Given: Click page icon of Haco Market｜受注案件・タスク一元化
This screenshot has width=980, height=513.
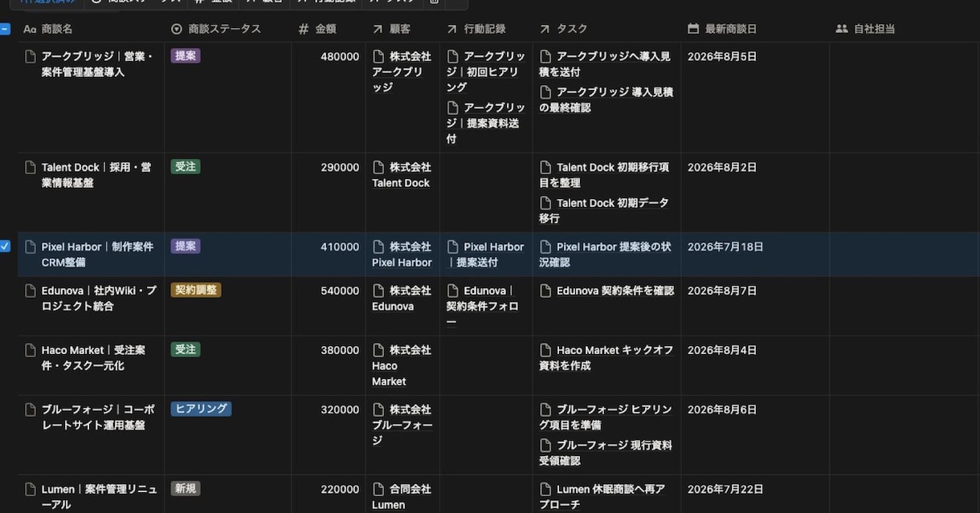Looking at the screenshot, I should pos(31,350).
